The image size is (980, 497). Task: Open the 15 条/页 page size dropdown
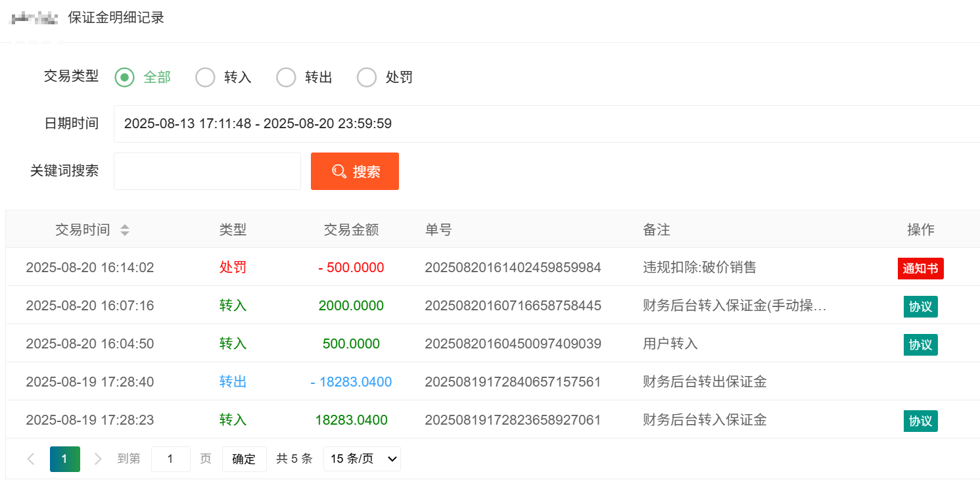coord(362,459)
